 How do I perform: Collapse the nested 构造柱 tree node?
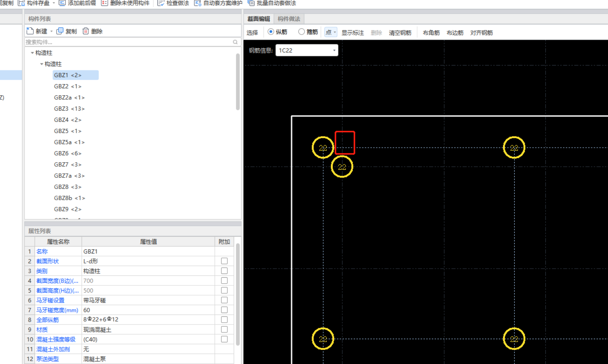42,64
